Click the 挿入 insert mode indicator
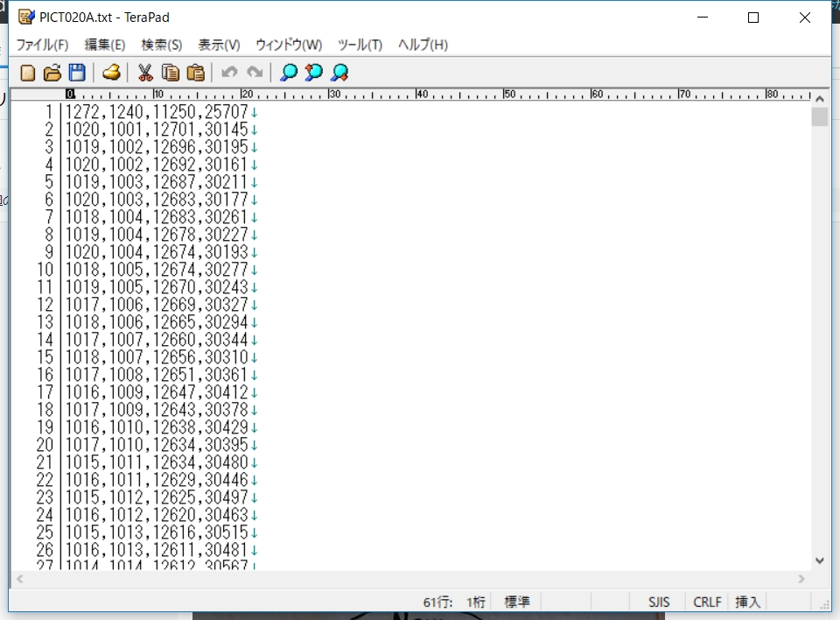840x620 pixels. [748, 602]
